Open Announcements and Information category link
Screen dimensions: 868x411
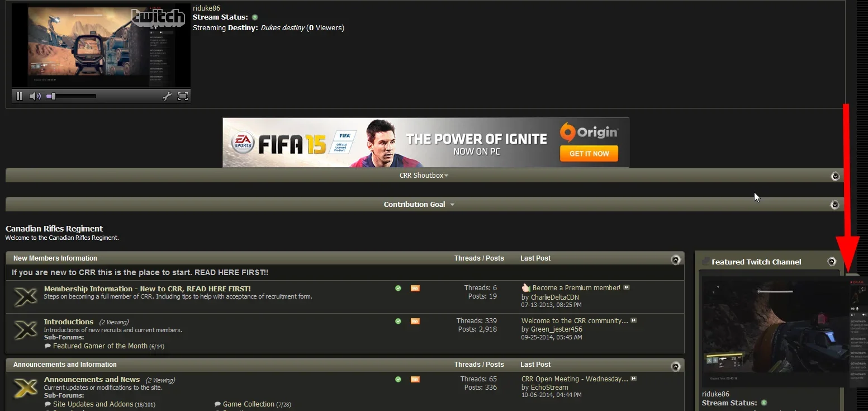pyautogui.click(x=65, y=365)
